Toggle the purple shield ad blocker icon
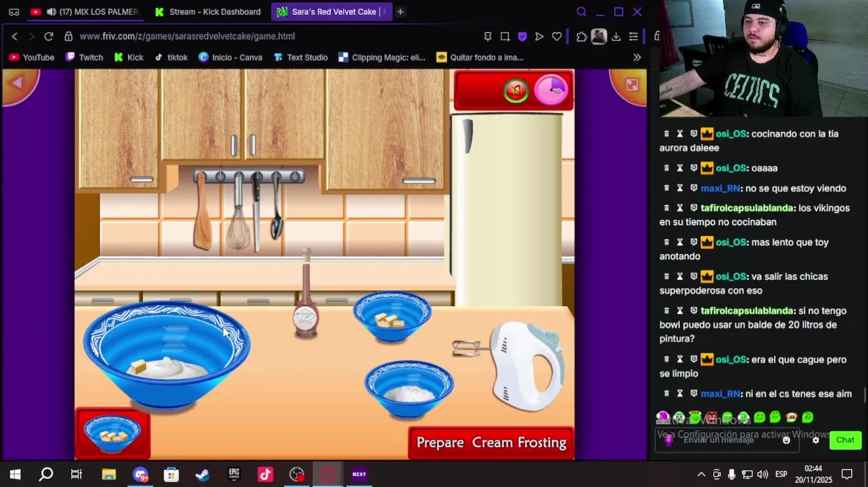Viewport: 868px width, 487px height. coord(522,37)
